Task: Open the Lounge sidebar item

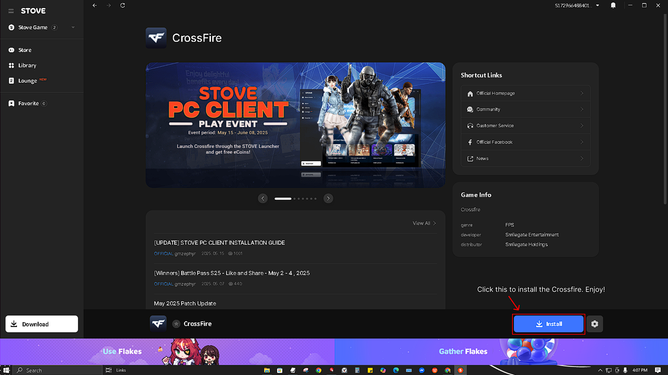Action: click(27, 81)
